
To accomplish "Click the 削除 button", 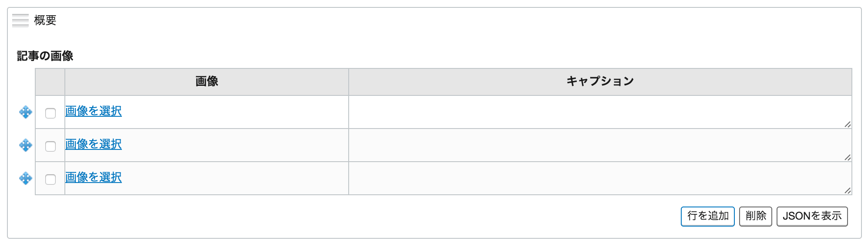I will [755, 216].
